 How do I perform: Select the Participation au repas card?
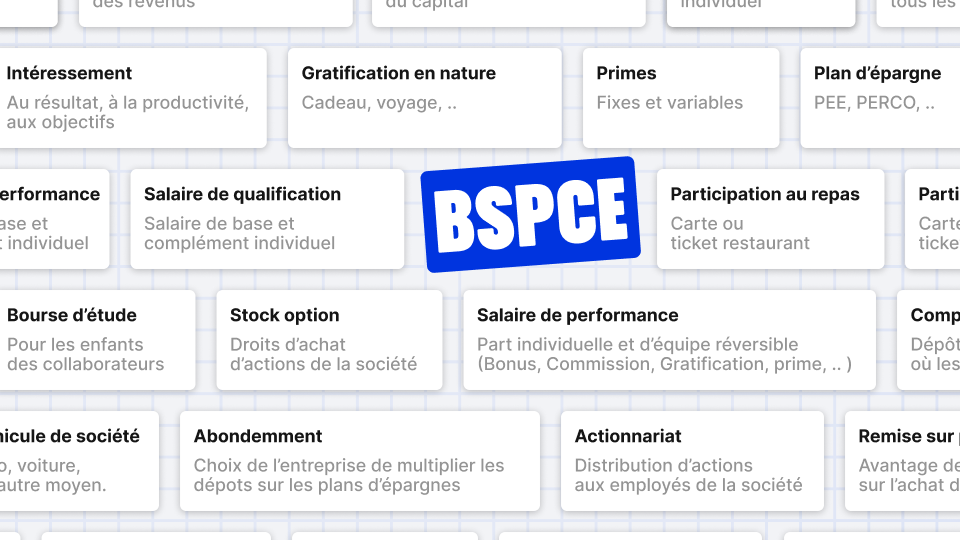tap(771, 219)
